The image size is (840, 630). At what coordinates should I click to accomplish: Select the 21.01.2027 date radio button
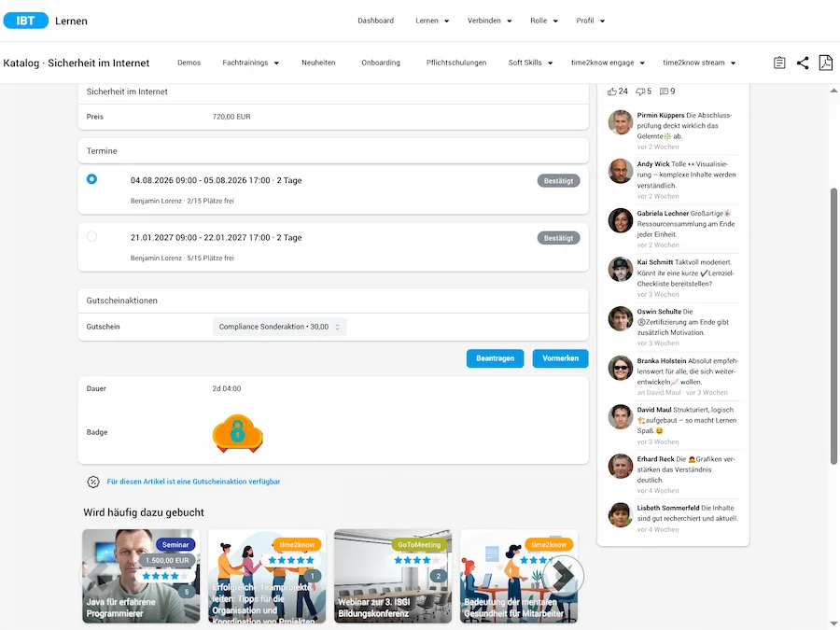(x=91, y=236)
